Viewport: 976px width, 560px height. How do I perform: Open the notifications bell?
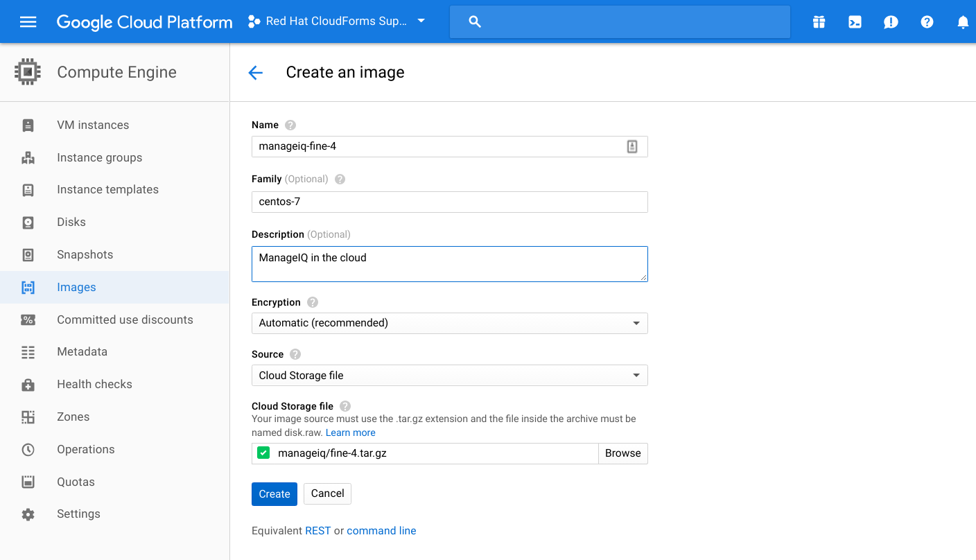tap(963, 22)
